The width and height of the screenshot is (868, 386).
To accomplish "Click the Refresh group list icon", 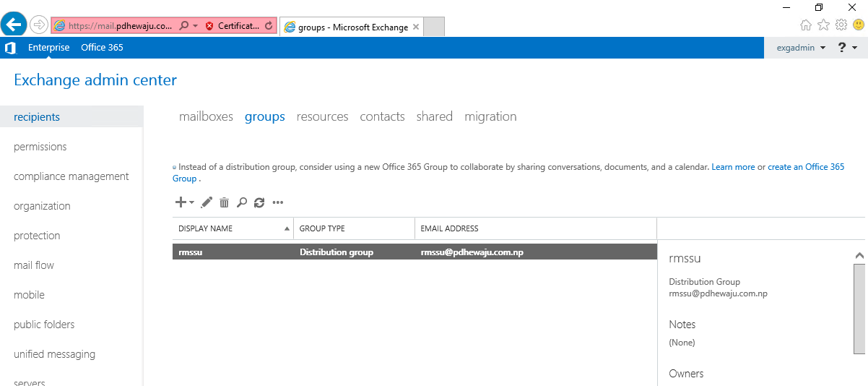I will (260, 202).
